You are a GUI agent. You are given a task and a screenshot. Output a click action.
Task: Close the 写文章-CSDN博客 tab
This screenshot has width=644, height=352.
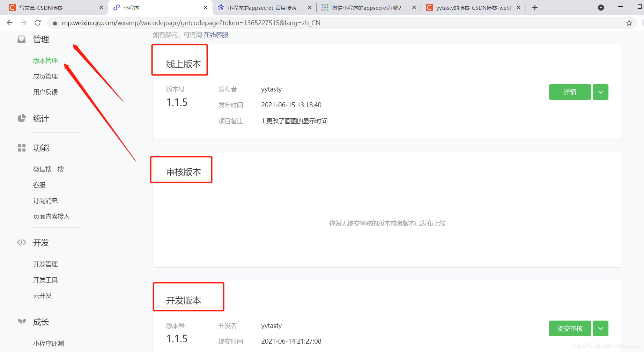[101, 7]
